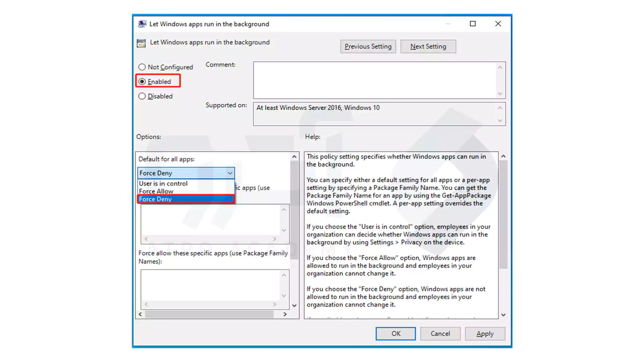Go to Previous Setting
Viewport: 644px width, 362px height.
coord(368,46)
